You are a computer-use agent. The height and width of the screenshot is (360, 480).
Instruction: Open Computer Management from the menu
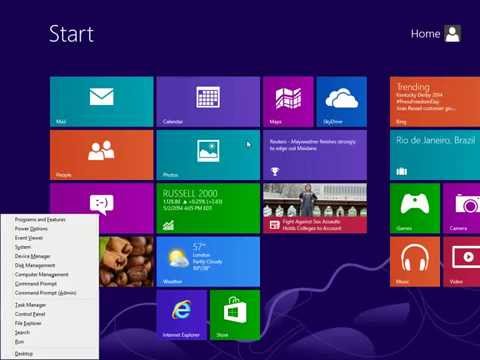pos(50,274)
